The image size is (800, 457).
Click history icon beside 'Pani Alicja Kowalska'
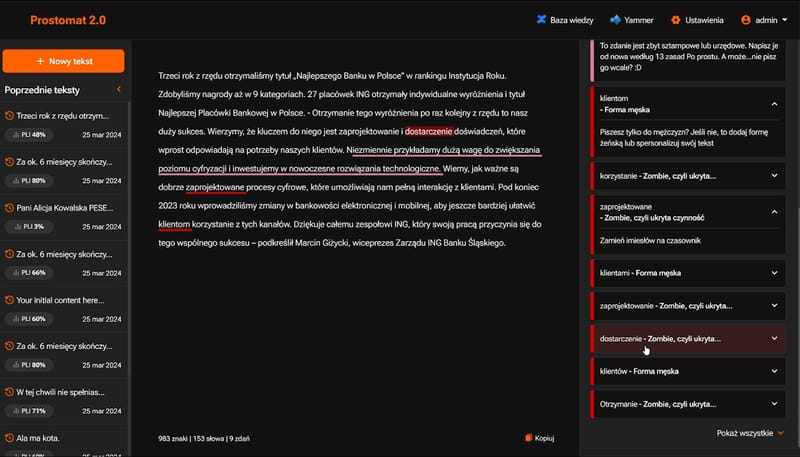pos(9,208)
